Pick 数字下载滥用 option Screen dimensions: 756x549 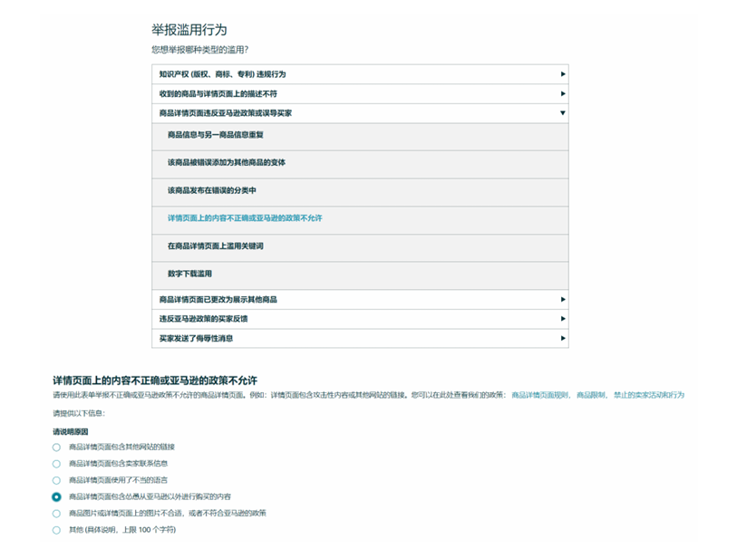[189, 274]
